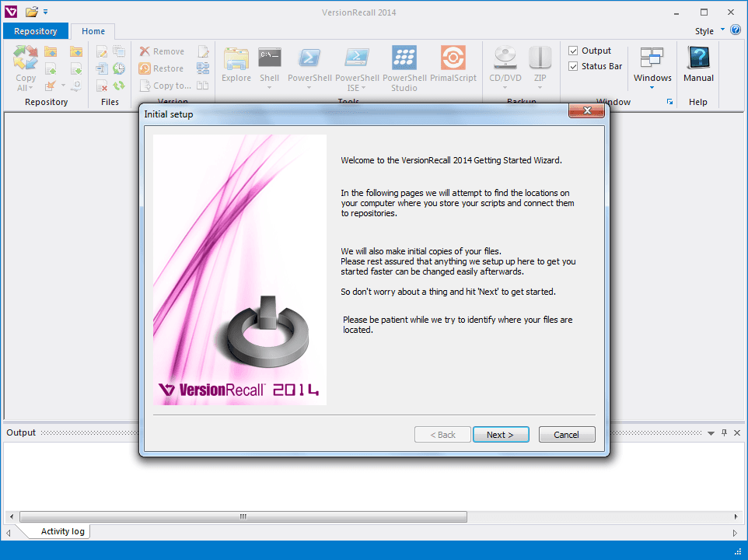Click the folder with up arrow icon
Screen dimensions: 748x560
(51, 51)
